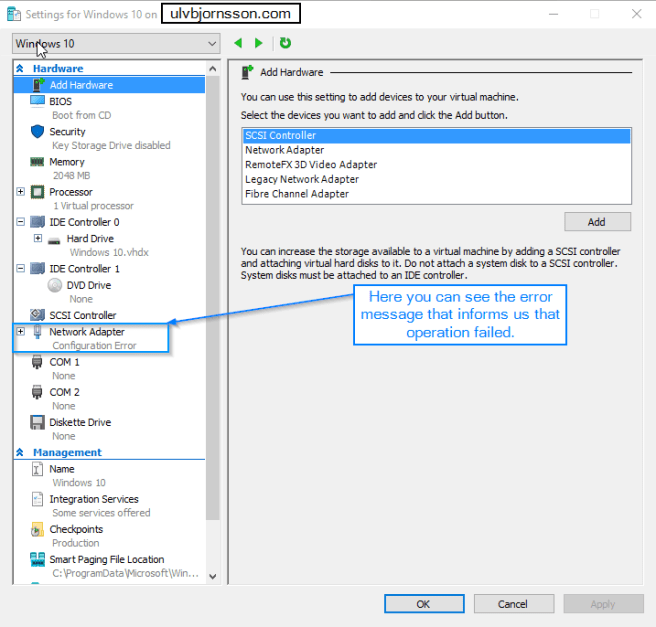Screen dimensions: 656x627
Task: Click the Checkpoints icon
Action: tap(37, 530)
